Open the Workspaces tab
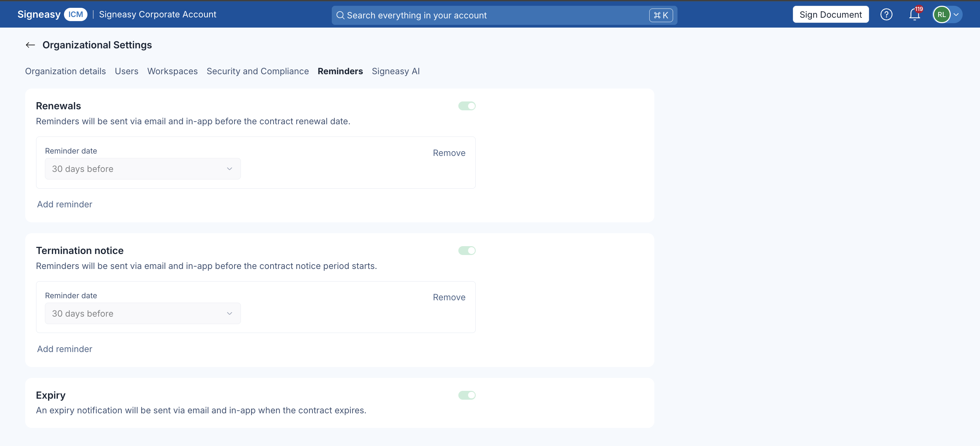Screen dimensions: 980x446 [x=172, y=71]
